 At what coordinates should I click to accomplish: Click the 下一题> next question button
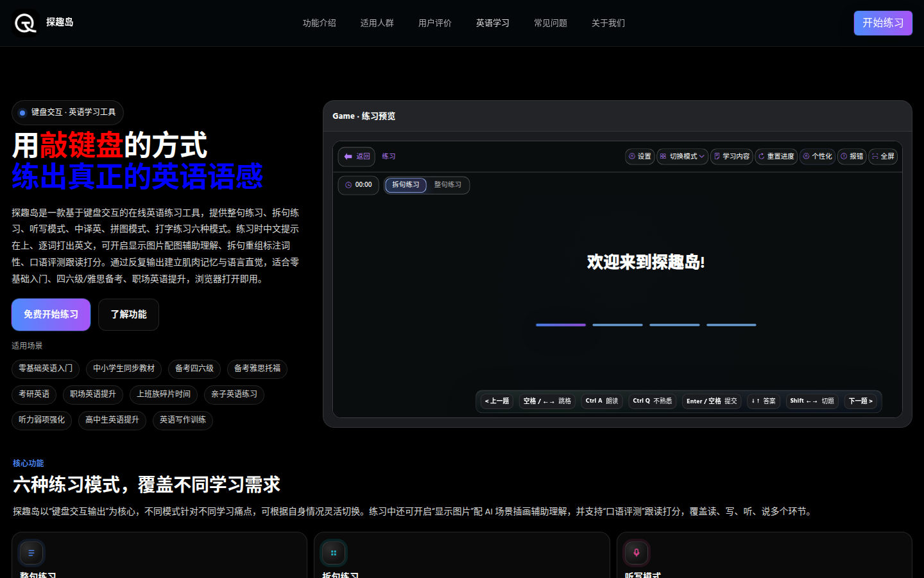pos(860,401)
